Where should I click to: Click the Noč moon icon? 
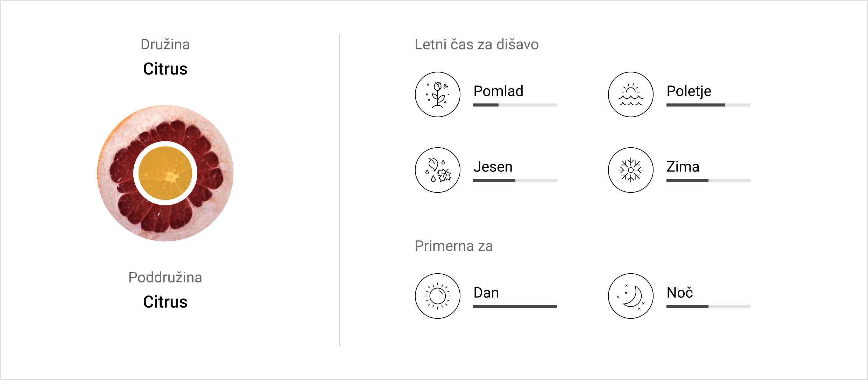[630, 296]
